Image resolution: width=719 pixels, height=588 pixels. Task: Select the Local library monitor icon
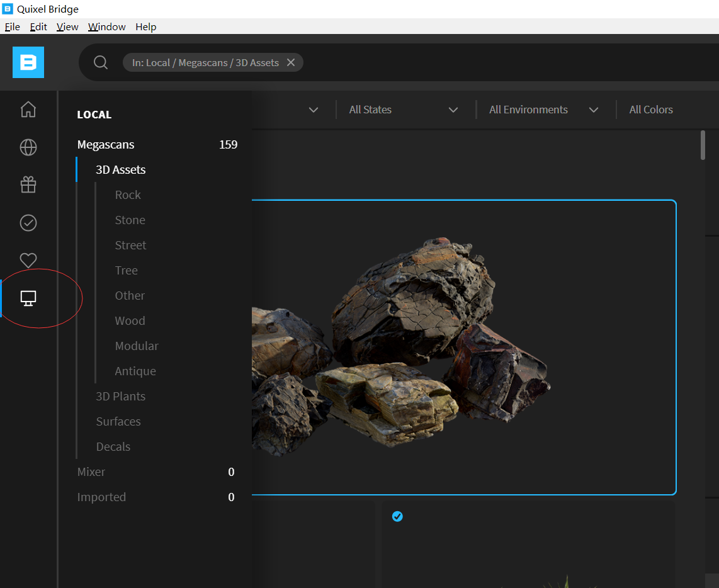click(x=28, y=298)
